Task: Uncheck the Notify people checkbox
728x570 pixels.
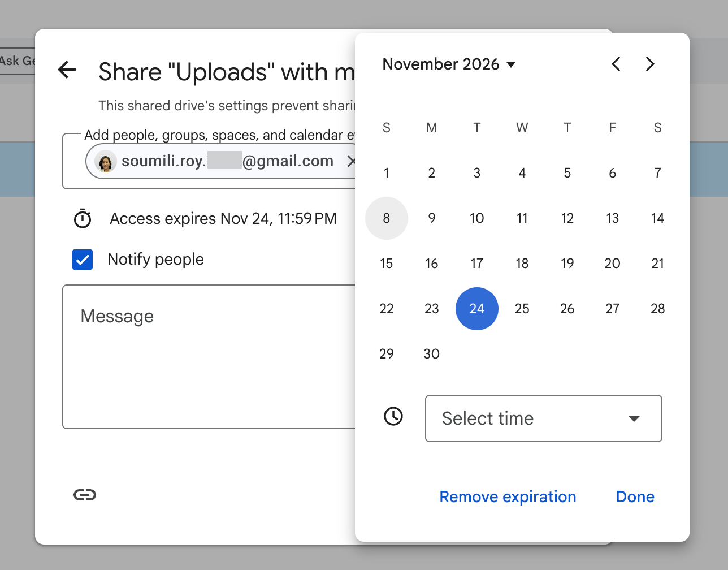Action: [83, 260]
